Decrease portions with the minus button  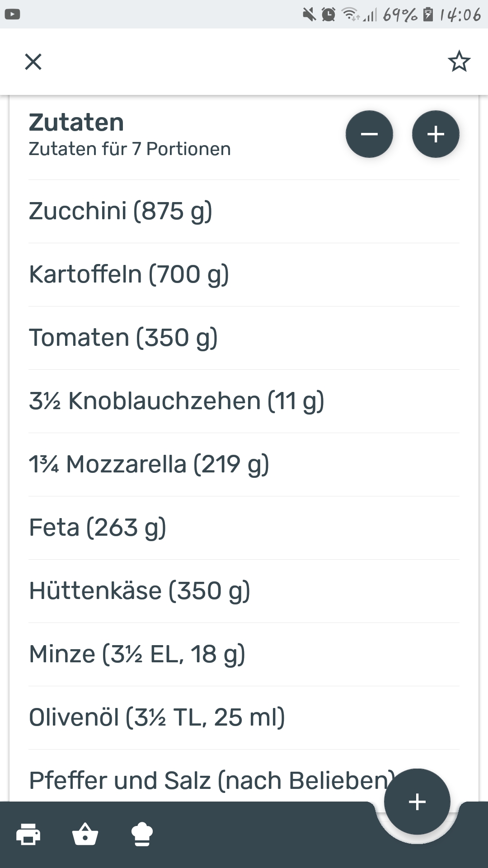[x=369, y=134]
